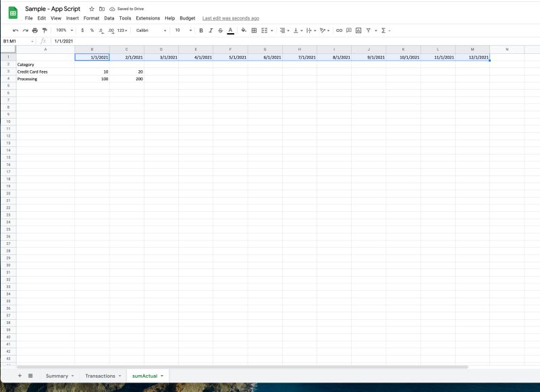Open the insert link icon
This screenshot has height=392, width=540.
(339, 30)
